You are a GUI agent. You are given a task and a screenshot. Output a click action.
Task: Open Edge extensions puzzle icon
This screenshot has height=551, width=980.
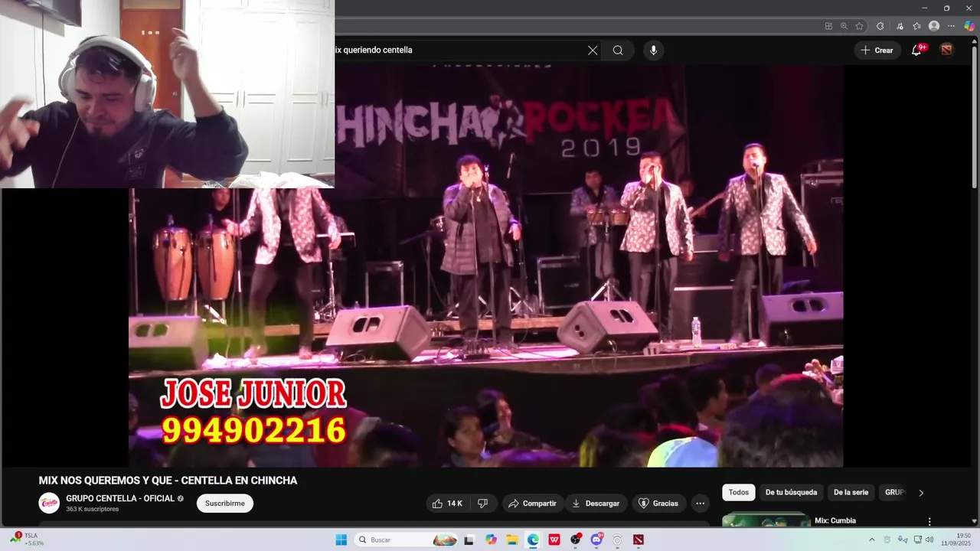pos(880,26)
